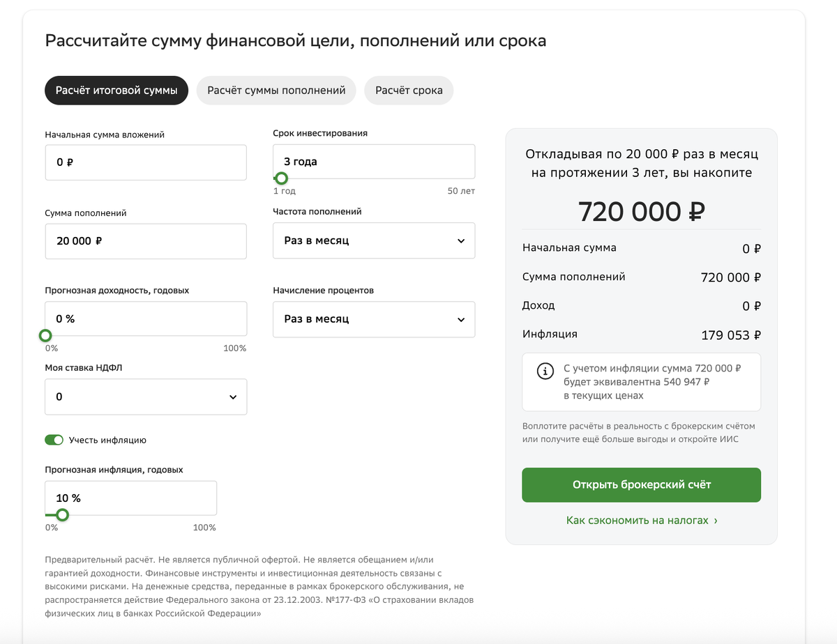Focus the "Прогнозная доходность" percent field
837x644 pixels.
(146, 319)
